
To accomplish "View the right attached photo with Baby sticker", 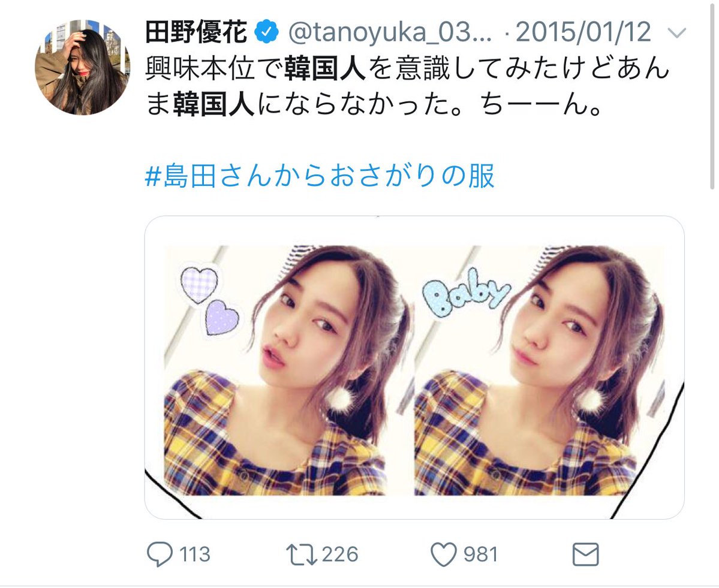I will (540, 370).
